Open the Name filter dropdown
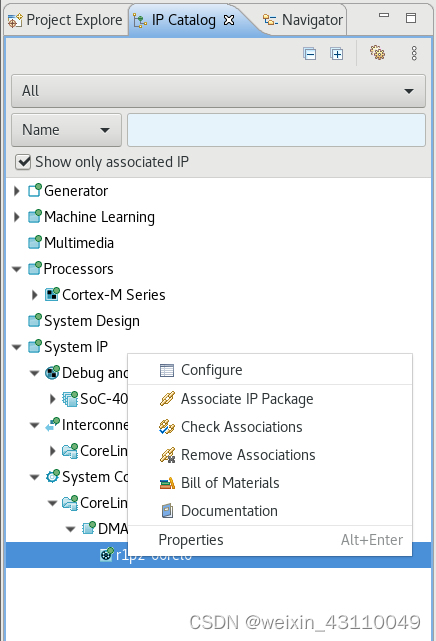 click(x=66, y=130)
